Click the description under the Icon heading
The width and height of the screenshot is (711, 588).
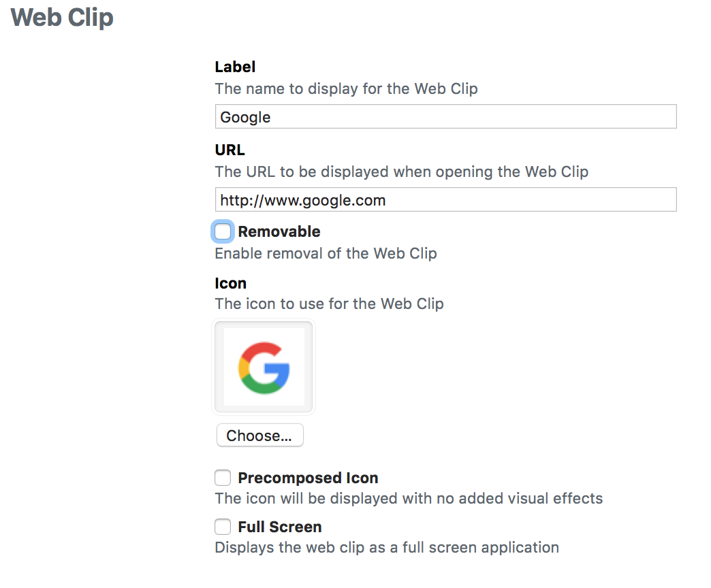[329, 304]
